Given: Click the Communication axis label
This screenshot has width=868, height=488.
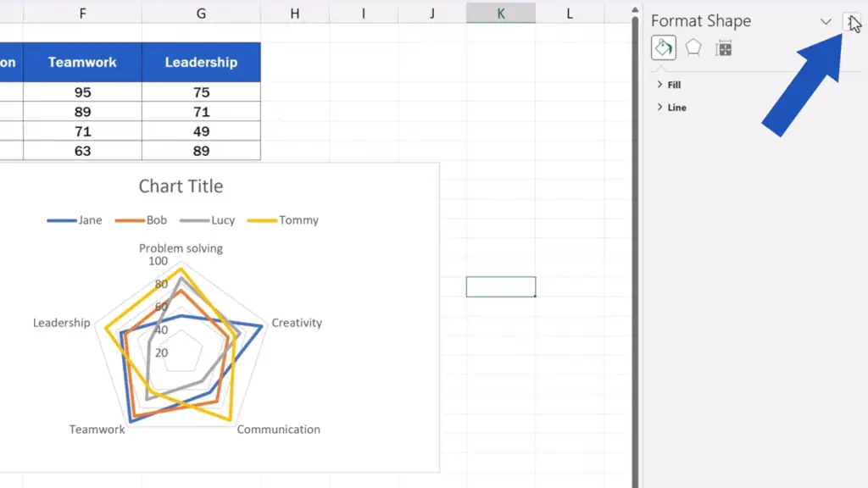Looking at the screenshot, I should tap(278, 430).
